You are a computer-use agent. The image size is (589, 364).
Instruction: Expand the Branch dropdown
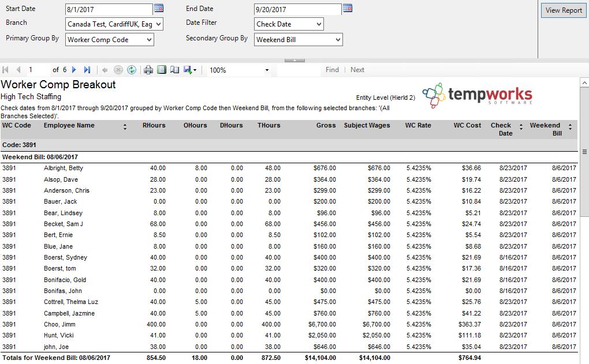(x=158, y=24)
